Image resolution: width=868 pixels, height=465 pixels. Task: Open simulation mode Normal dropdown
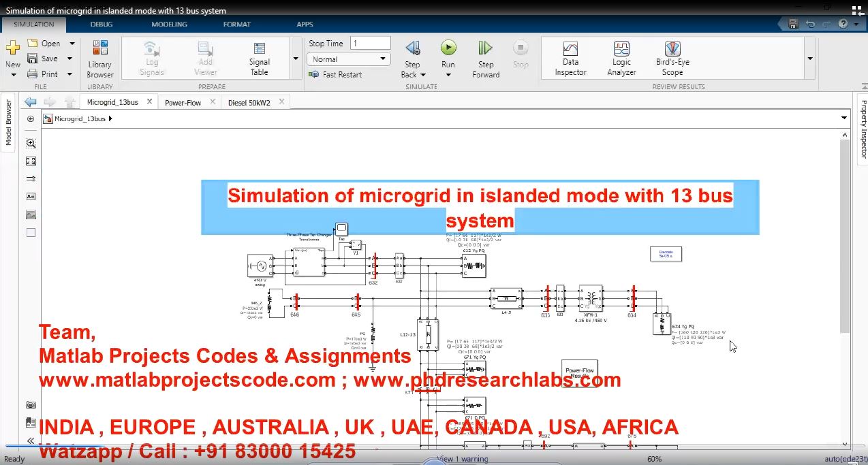(350, 59)
